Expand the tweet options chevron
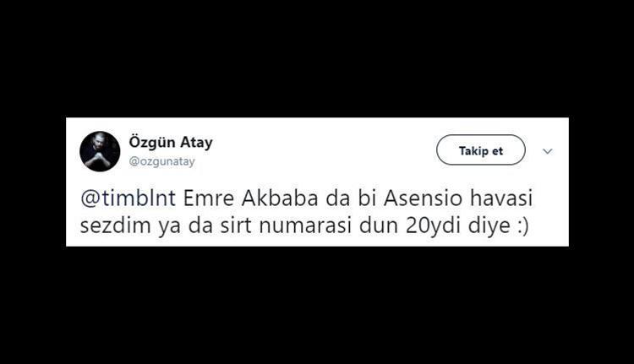634x364 pixels. click(548, 151)
